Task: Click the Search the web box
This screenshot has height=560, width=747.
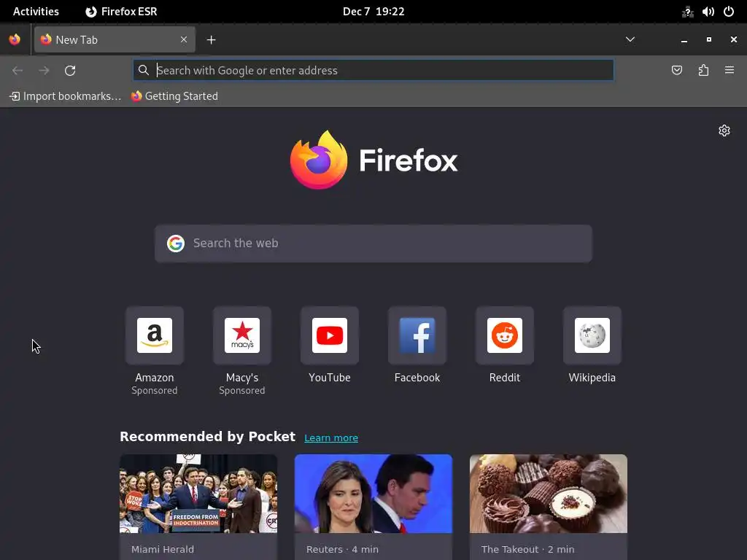Action: (x=373, y=244)
